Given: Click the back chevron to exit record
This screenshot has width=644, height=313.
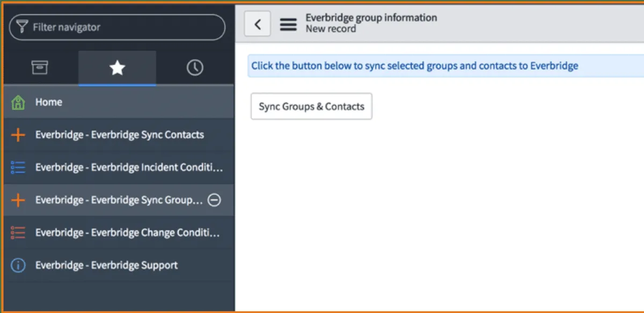Looking at the screenshot, I should tap(257, 24).
